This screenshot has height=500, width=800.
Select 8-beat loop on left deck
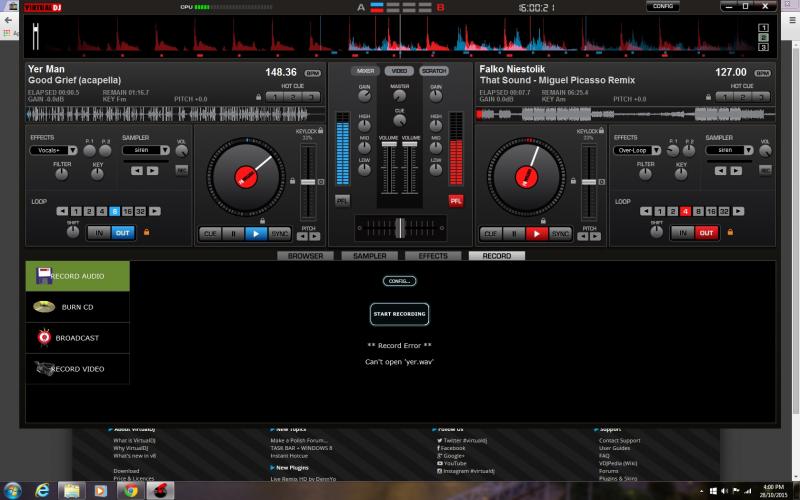(114, 211)
